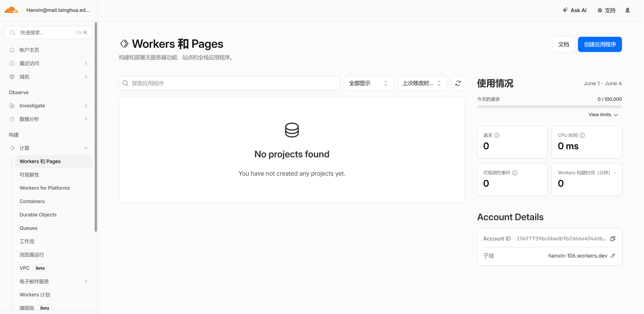Click the info icon next to 可观测性事件
Screen dimensions: 644x314
515,173
